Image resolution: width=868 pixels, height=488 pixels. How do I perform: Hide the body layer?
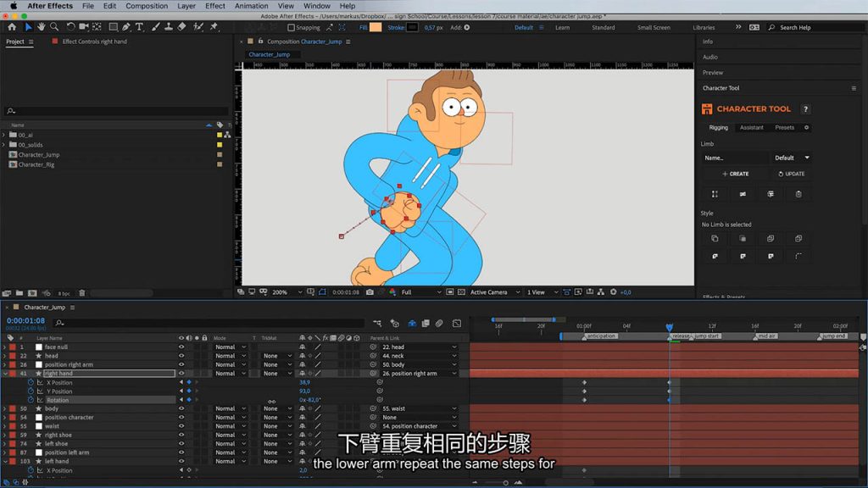click(x=181, y=408)
